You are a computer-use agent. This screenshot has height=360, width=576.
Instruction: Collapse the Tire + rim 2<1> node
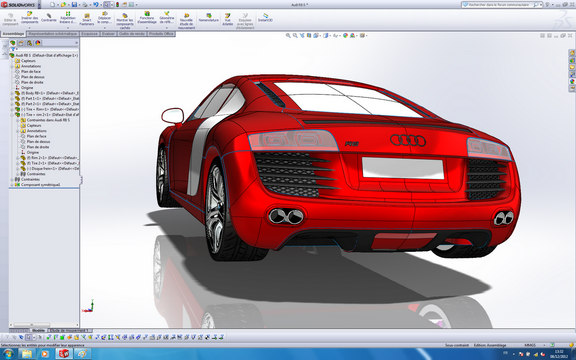pos(12,115)
